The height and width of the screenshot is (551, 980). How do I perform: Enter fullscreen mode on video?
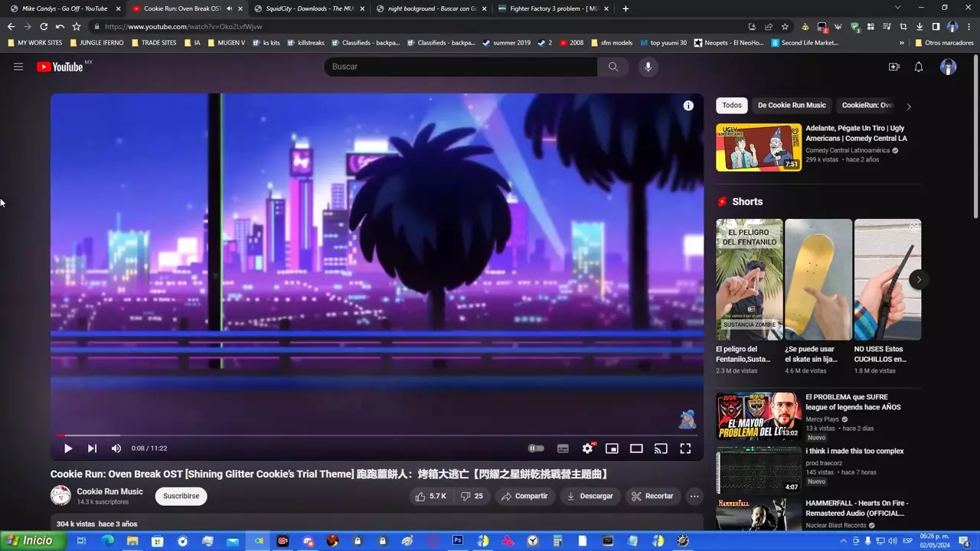(685, 448)
